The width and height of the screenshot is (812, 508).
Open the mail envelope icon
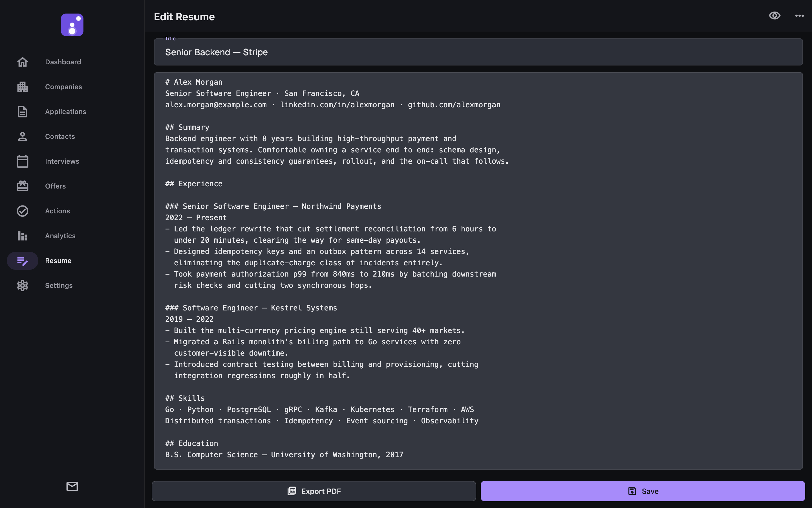(72, 486)
